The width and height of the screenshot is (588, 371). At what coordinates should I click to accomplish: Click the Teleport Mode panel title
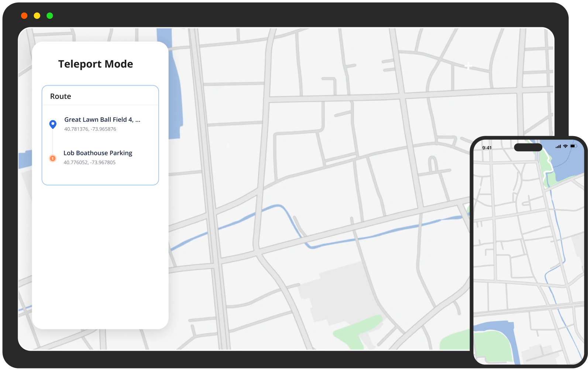point(96,64)
